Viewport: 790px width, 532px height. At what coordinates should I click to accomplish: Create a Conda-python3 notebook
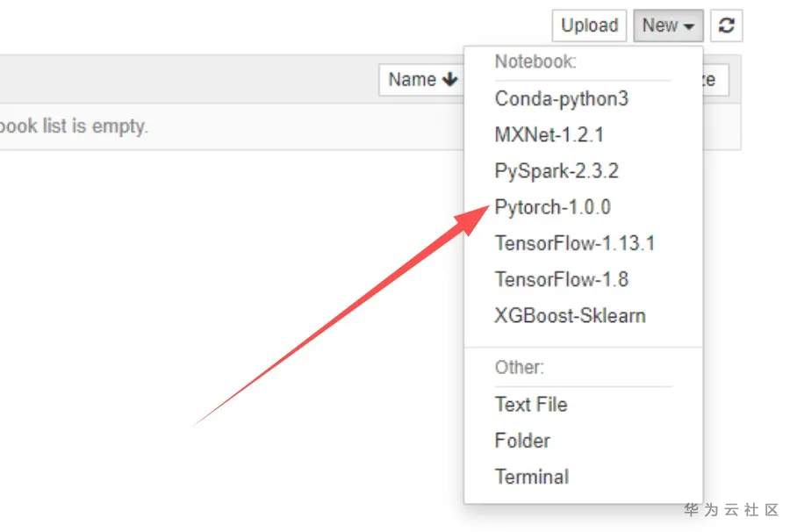(x=561, y=98)
